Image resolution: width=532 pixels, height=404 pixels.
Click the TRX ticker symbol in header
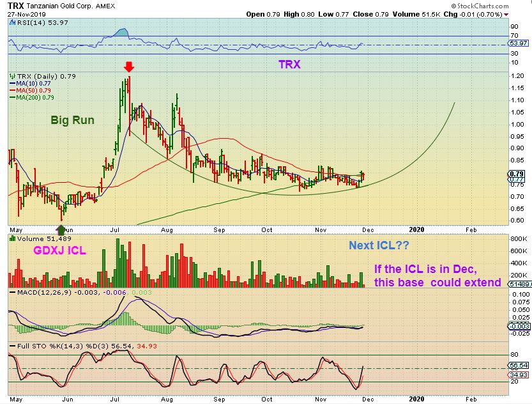[x=15, y=6]
